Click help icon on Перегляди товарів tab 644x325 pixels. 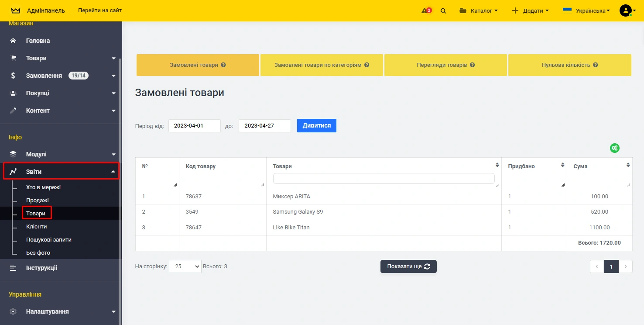pos(472,65)
